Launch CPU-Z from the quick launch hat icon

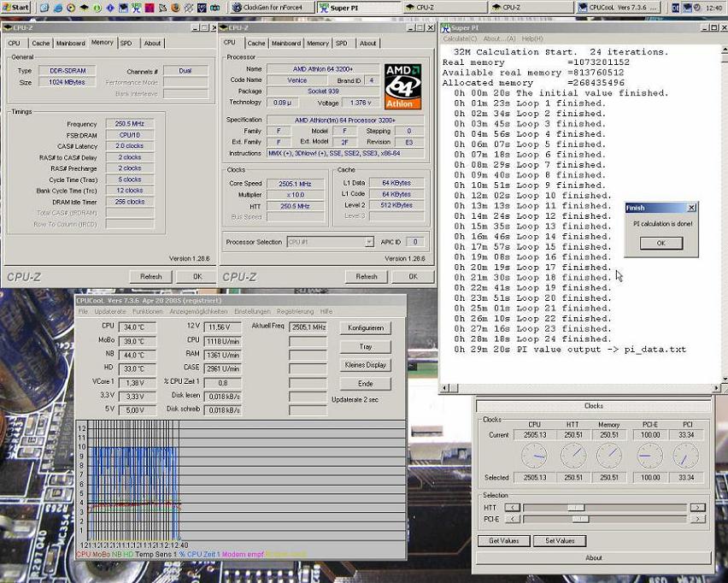click(x=84, y=8)
